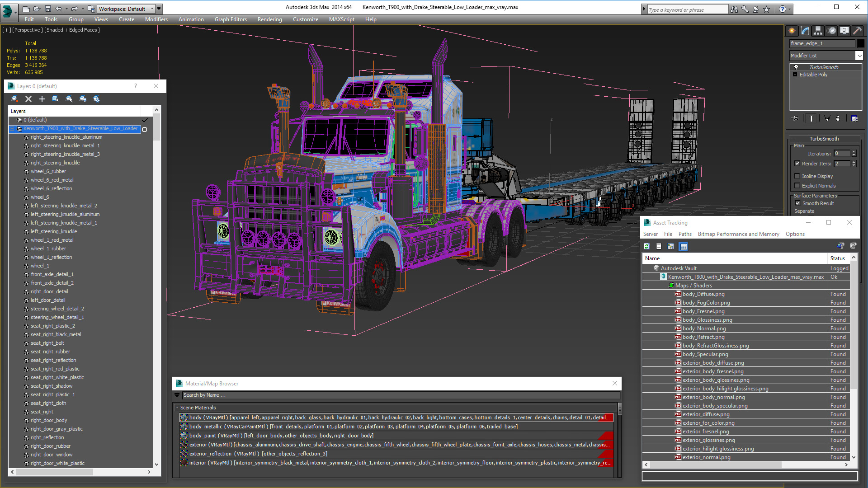This screenshot has width=868, height=488.
Task: Toggle current-layer checkmark for 0 (default) layer
Action: click(145, 120)
